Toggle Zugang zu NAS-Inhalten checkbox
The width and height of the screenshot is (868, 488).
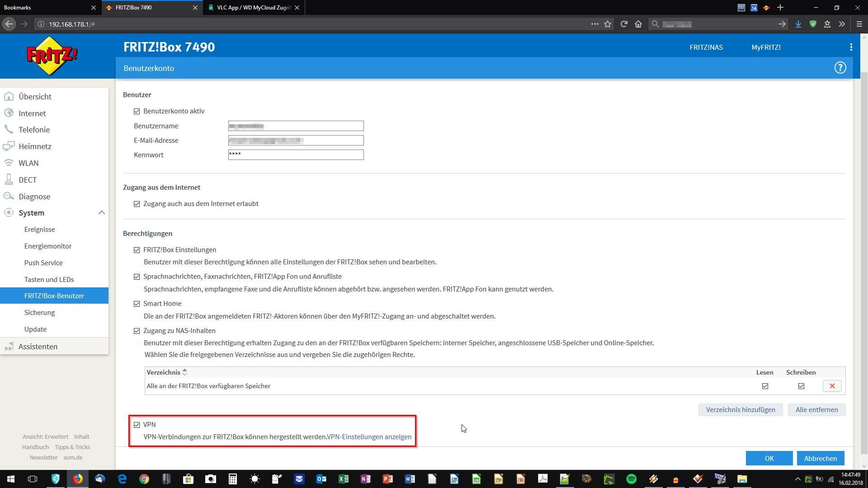[x=137, y=331]
